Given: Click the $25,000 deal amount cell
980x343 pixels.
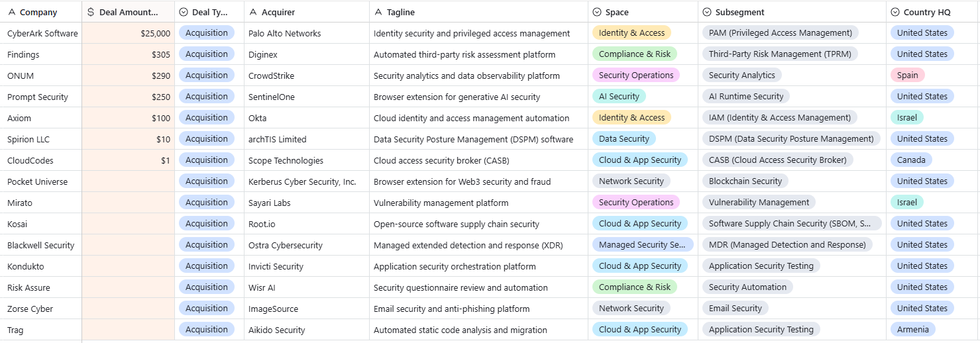Looking at the screenshot, I should click(129, 33).
